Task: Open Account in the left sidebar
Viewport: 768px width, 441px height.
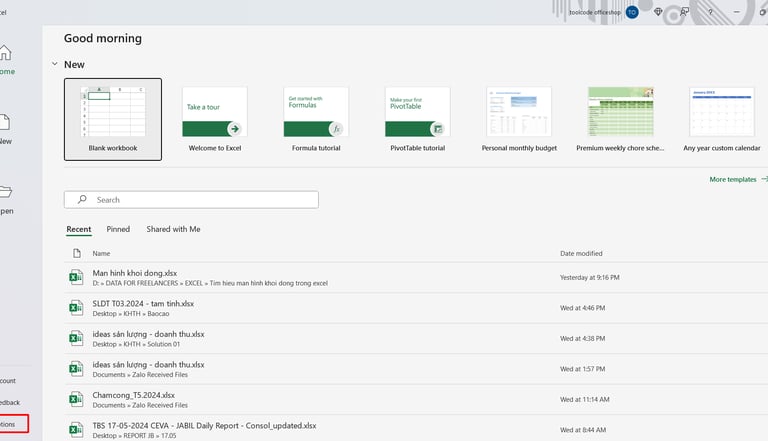Action: [8, 381]
